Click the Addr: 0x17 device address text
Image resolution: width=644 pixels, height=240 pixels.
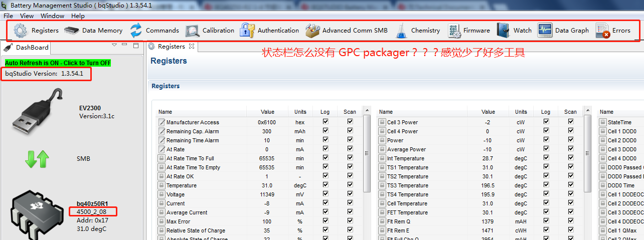pyautogui.click(x=92, y=220)
